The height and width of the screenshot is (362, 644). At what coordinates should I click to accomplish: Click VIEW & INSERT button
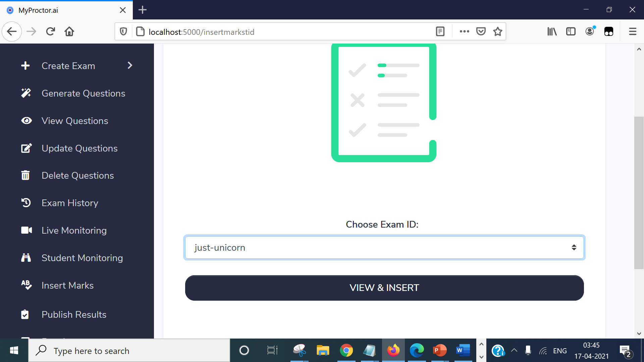384,288
